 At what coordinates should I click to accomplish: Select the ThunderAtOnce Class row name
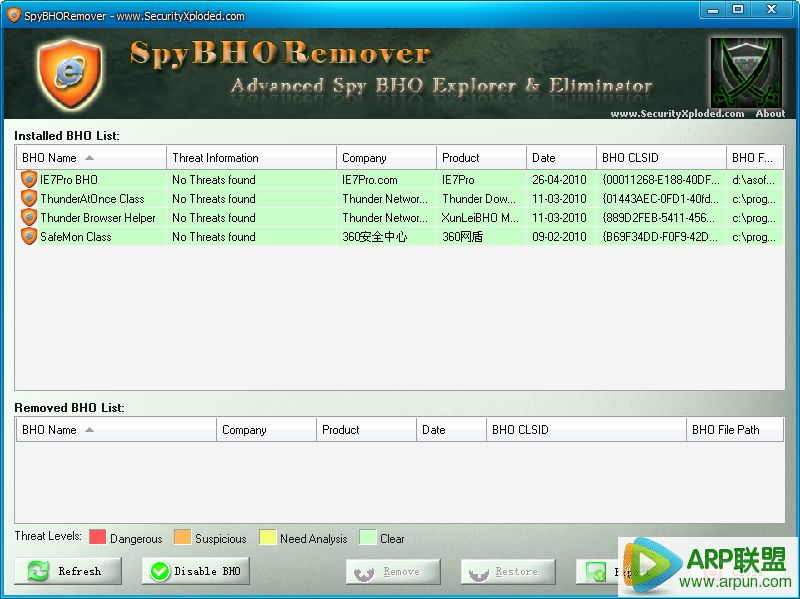[92, 198]
